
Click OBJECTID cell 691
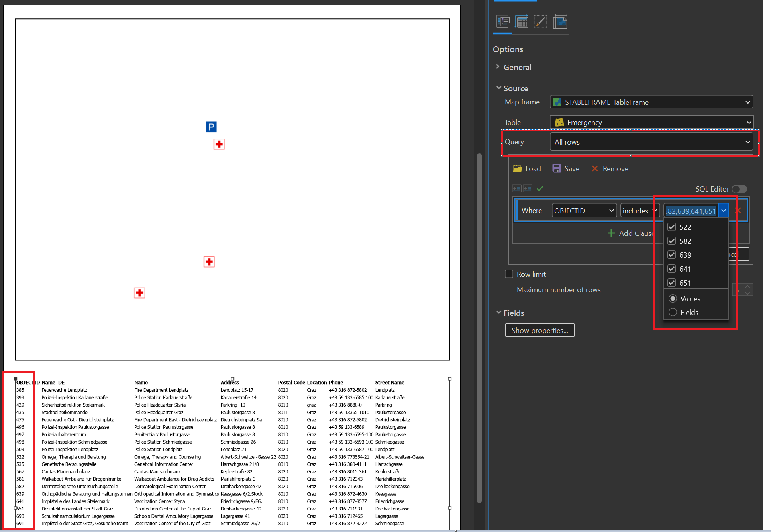[20, 523]
